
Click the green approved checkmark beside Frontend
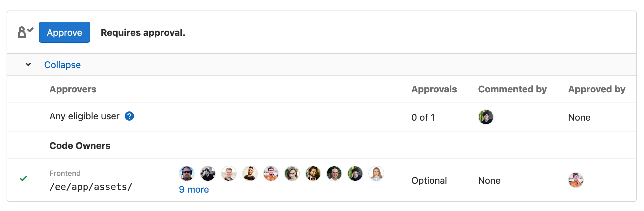tap(23, 179)
